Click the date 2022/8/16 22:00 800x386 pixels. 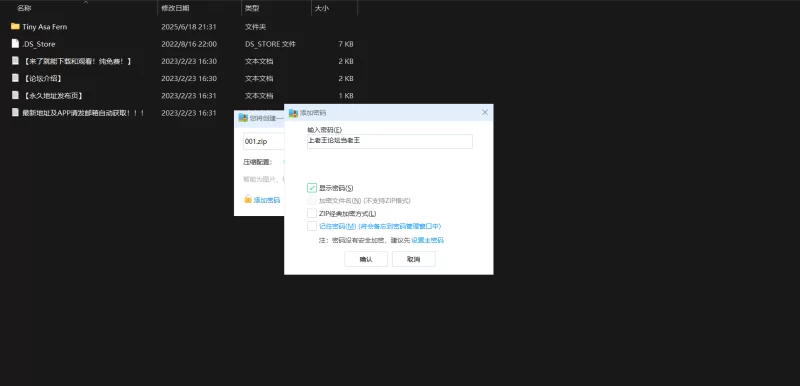pyautogui.click(x=189, y=44)
